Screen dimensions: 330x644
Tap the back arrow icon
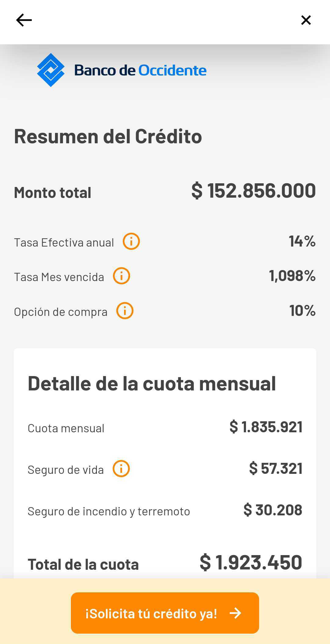pyautogui.click(x=24, y=20)
